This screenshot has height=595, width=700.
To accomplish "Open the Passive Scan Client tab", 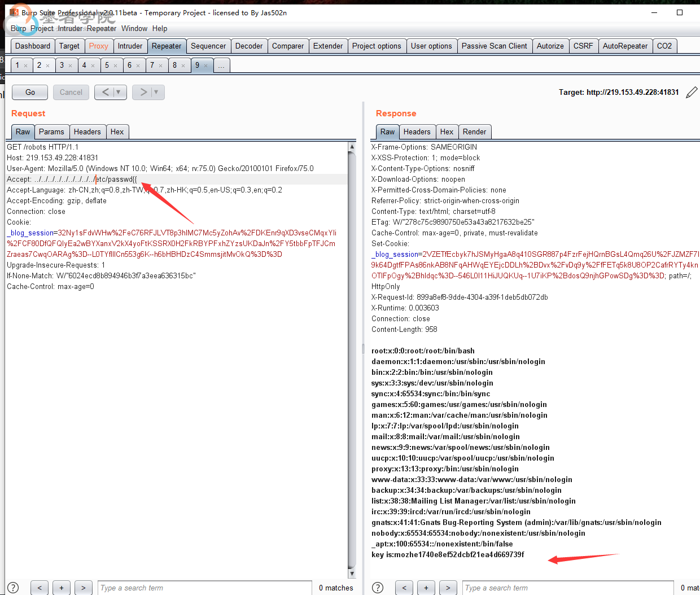I will [x=495, y=46].
